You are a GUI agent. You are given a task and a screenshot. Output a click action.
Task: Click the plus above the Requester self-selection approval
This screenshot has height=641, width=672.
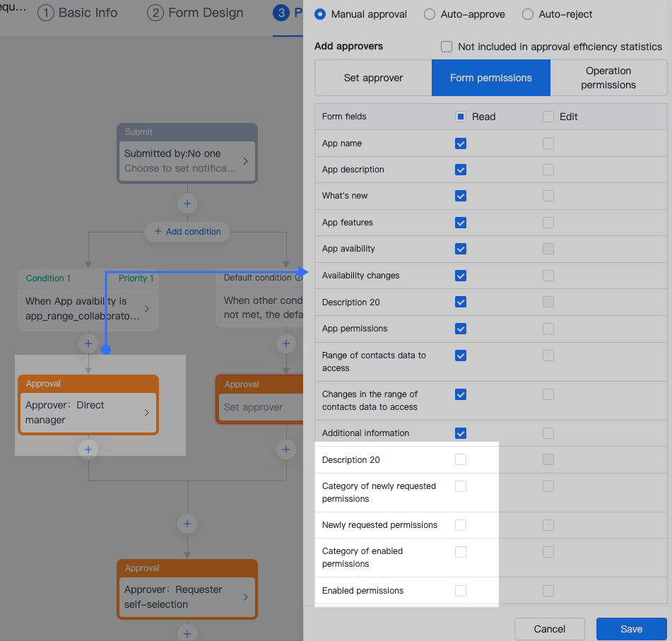pos(187,524)
